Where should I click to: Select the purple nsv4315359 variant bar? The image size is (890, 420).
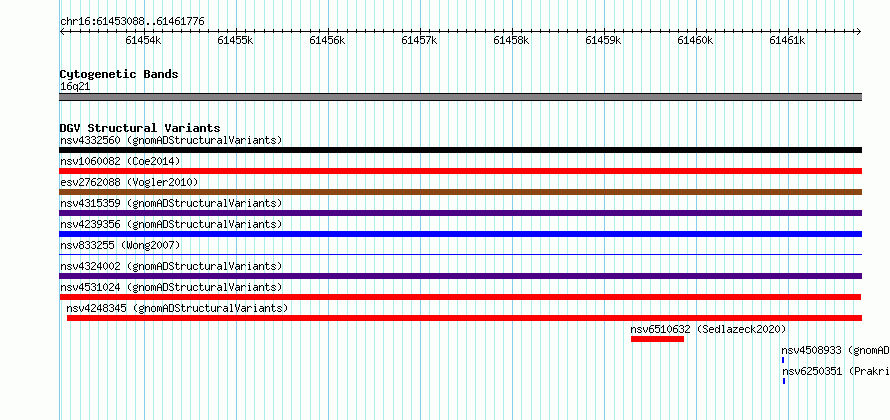(x=460, y=213)
